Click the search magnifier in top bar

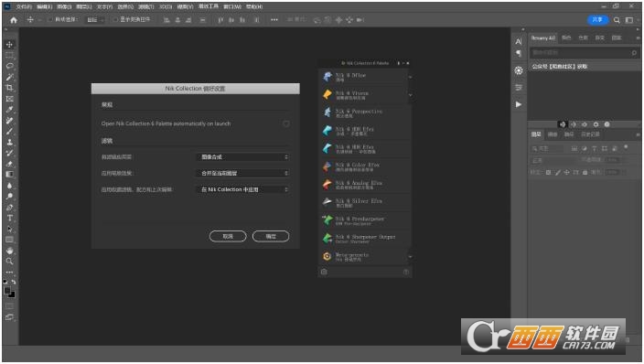pos(617,20)
